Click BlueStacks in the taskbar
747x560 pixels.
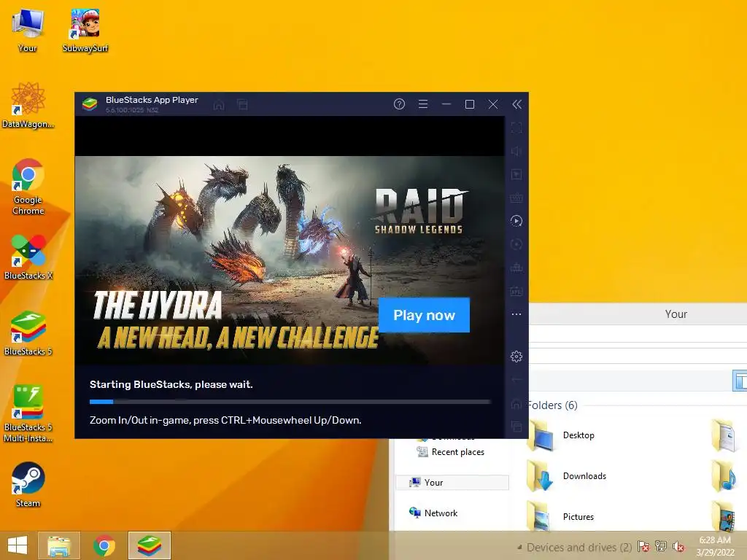click(x=149, y=545)
